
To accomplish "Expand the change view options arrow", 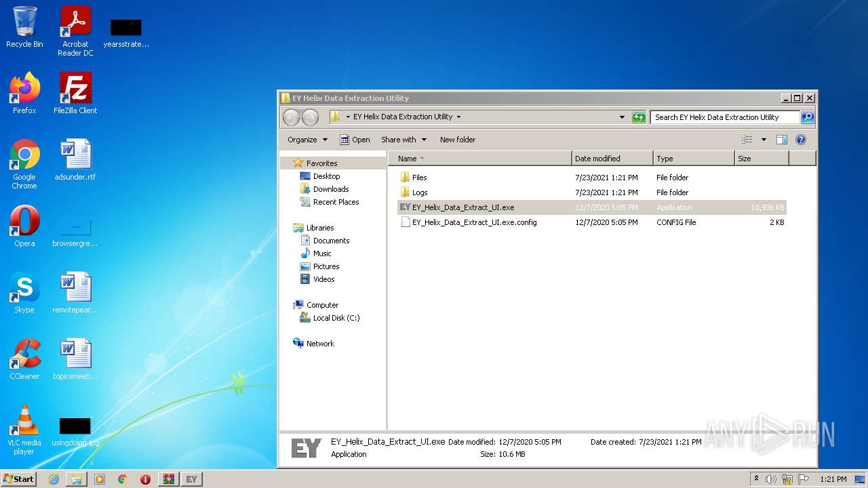I will click(x=763, y=140).
